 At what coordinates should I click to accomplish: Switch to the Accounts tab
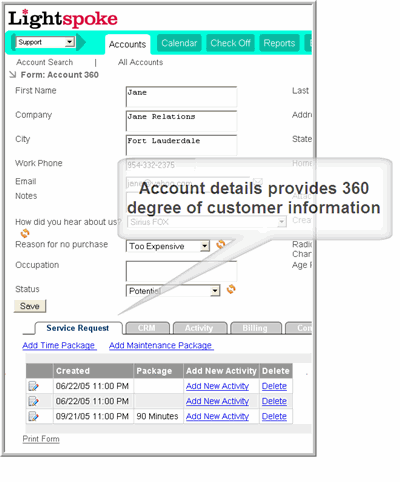pyautogui.click(x=128, y=44)
